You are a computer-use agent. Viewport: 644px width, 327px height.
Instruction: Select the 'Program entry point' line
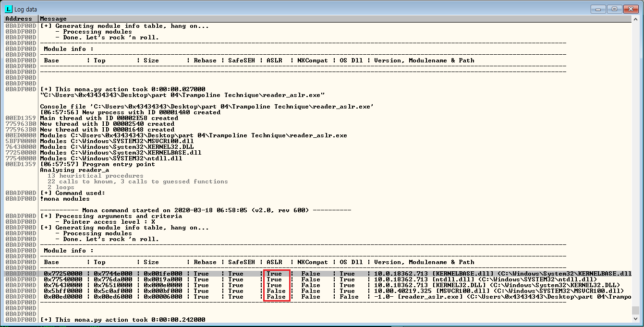coord(97,164)
